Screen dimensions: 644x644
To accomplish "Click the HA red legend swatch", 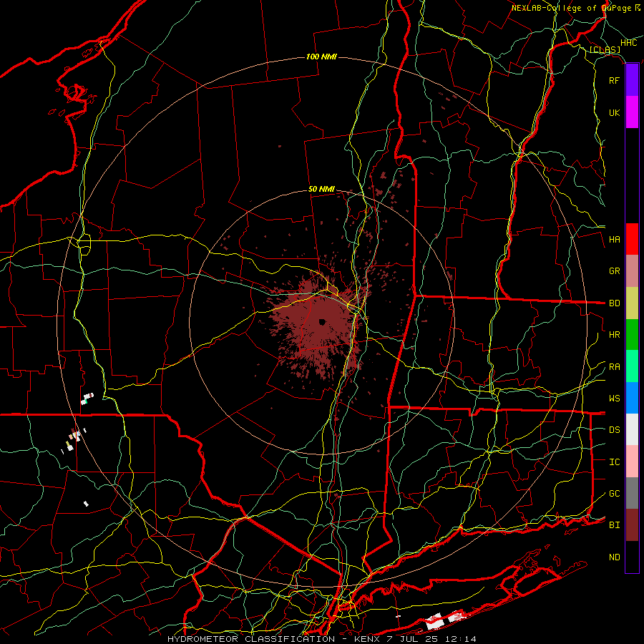I will tap(632, 239).
